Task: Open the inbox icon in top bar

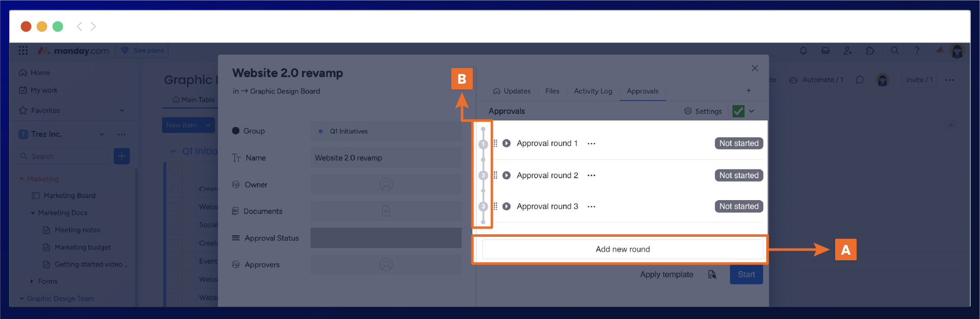Action: (825, 51)
